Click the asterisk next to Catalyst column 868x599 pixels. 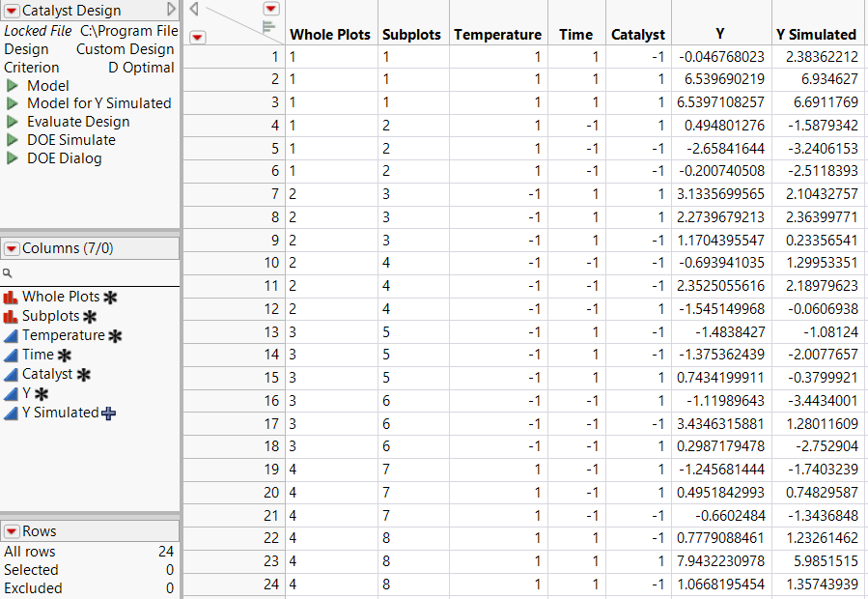click(84, 374)
